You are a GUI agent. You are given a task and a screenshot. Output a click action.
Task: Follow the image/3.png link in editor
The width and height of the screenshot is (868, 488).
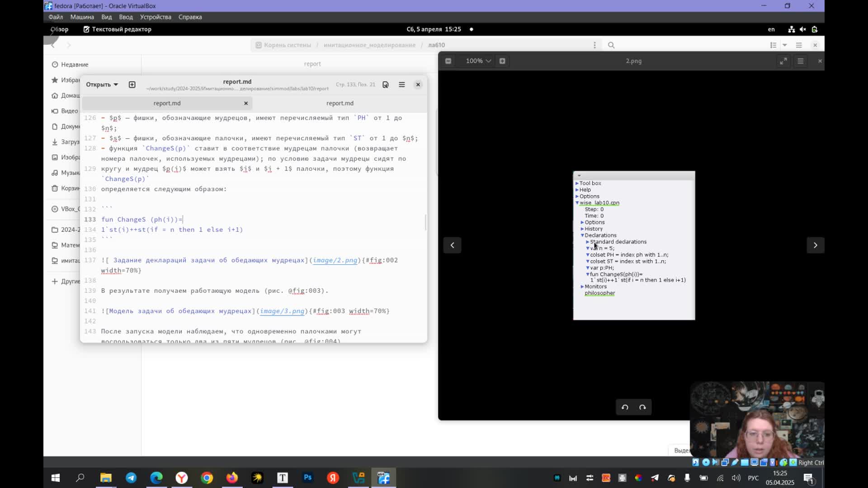[282, 311]
